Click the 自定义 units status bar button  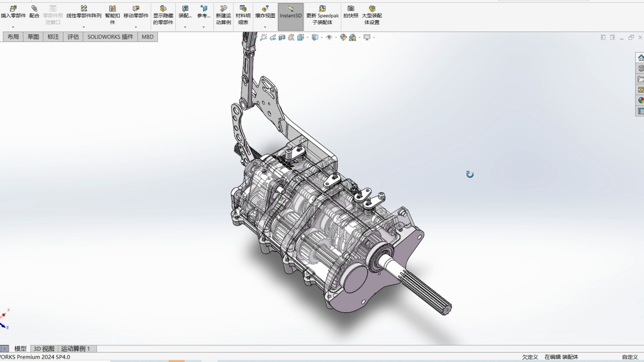point(630,357)
